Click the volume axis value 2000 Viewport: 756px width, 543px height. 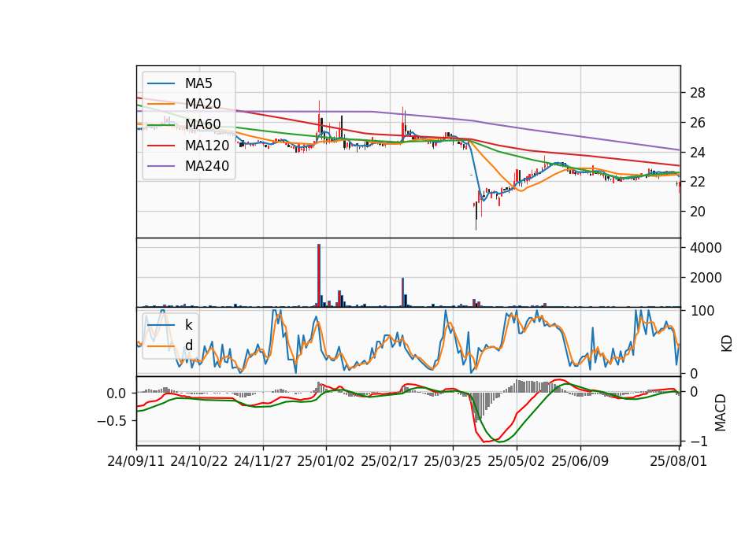(x=706, y=278)
